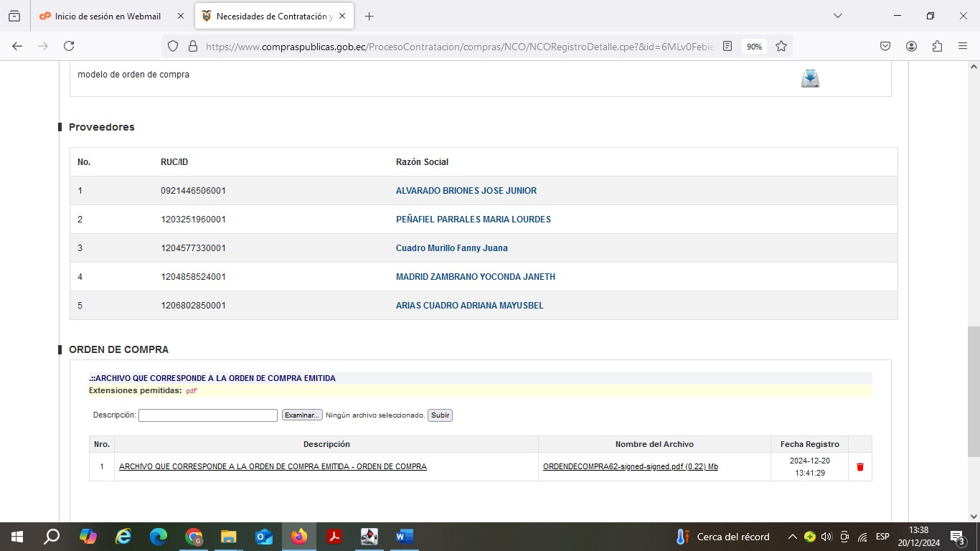Open the Firefox account profile icon

click(911, 46)
